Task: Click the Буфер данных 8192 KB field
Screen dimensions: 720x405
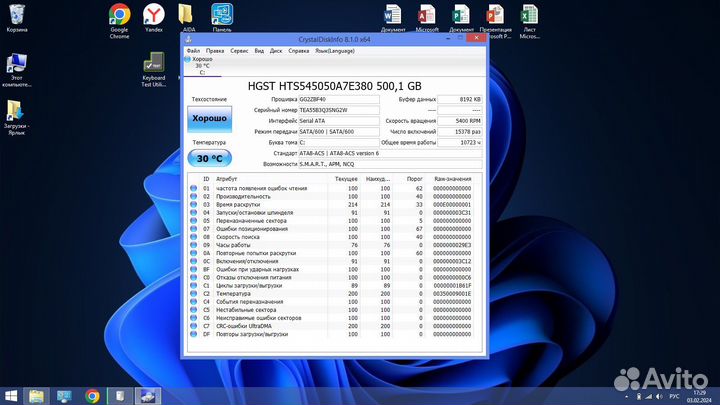Action: pos(460,99)
